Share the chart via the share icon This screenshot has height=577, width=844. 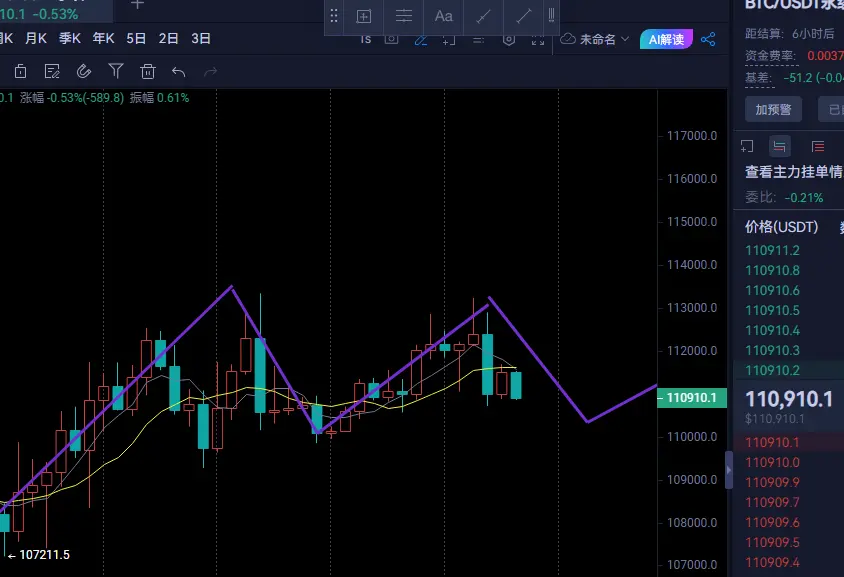point(708,39)
